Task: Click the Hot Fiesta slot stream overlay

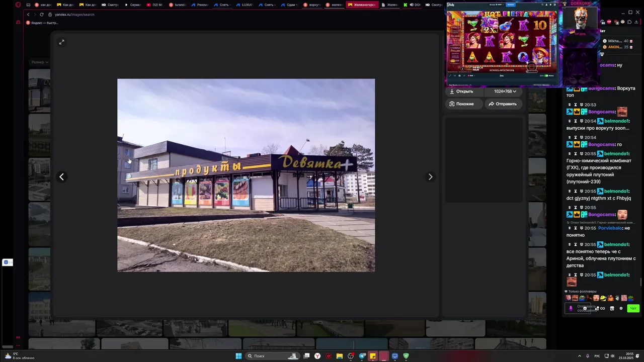Action: click(503, 42)
